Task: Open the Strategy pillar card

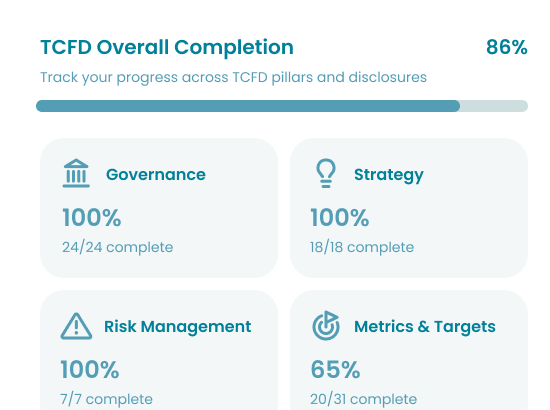Action: (409, 208)
